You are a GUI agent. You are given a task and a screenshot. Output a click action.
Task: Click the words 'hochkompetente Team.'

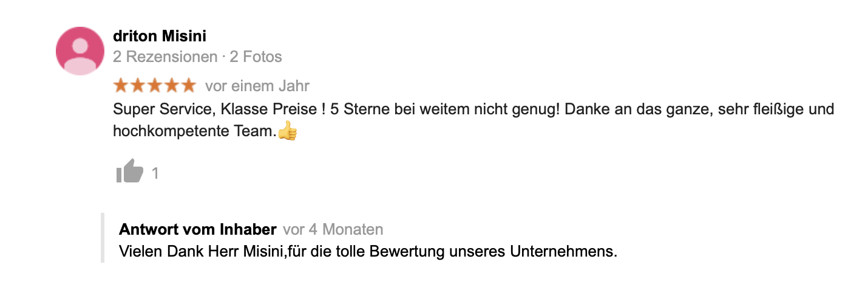tap(194, 131)
